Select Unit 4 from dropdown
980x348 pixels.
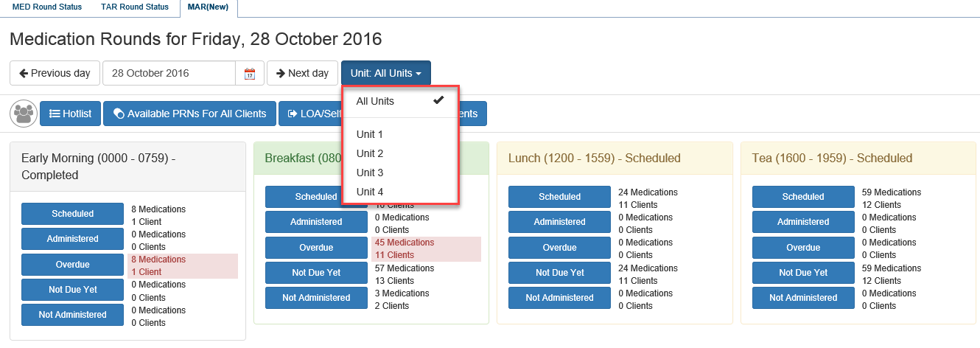pyautogui.click(x=370, y=192)
